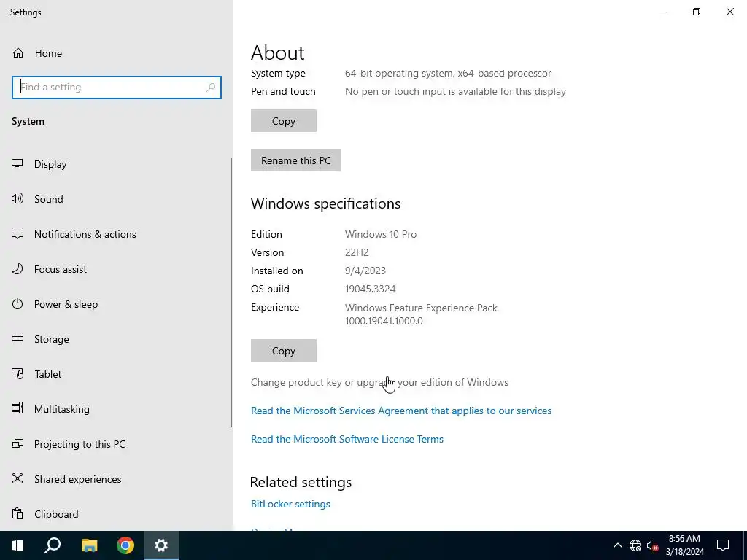Focus the Find a setting field
The height and width of the screenshot is (560, 747).
click(x=116, y=87)
